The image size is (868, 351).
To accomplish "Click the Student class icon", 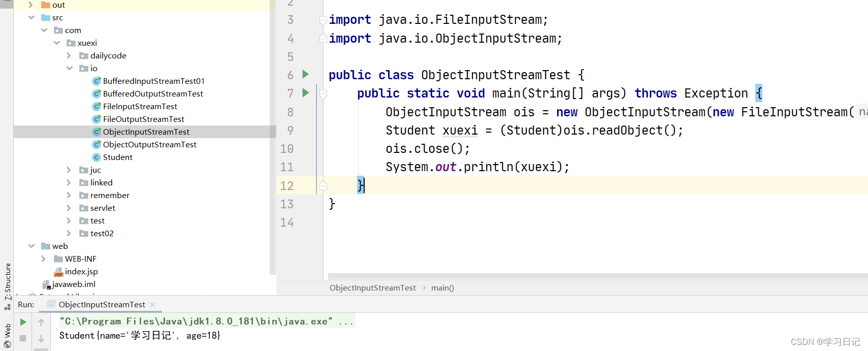I will point(97,157).
